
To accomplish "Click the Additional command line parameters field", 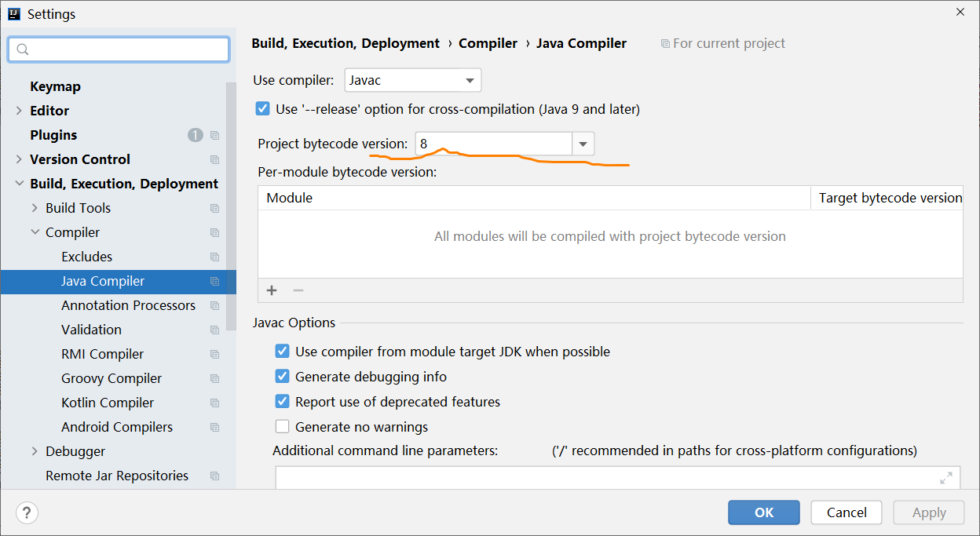I will tap(616, 477).
